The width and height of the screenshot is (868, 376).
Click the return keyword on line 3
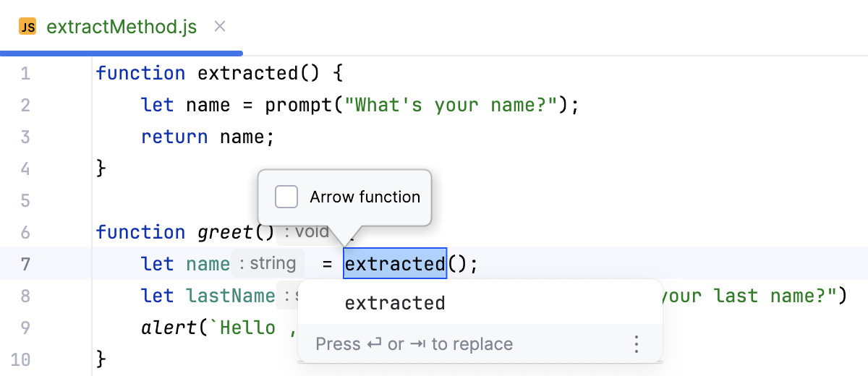click(174, 137)
